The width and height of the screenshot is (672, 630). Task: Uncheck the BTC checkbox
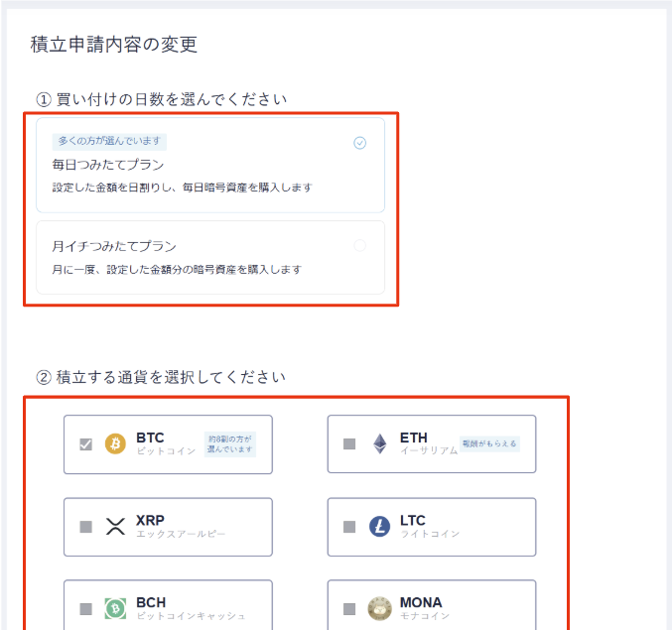click(85, 444)
